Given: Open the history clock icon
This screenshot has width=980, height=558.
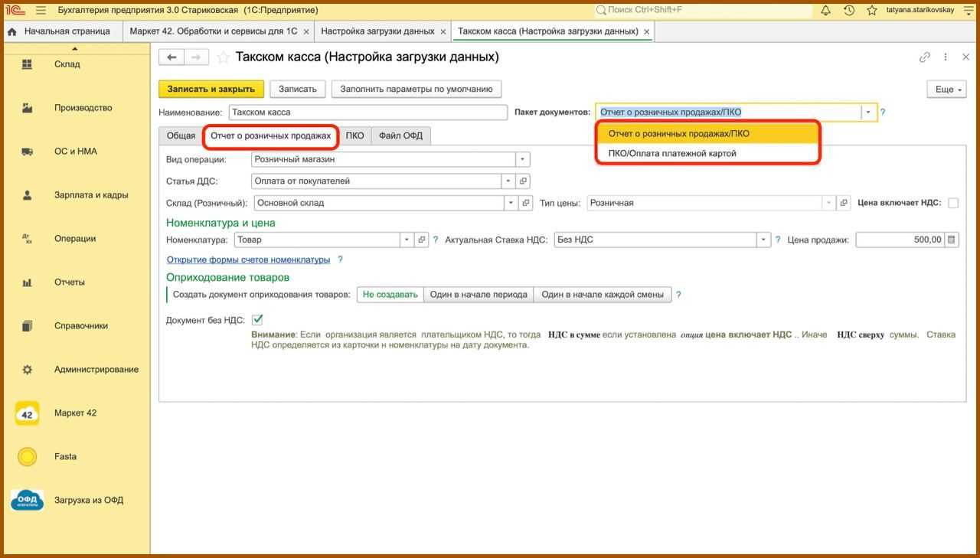Looking at the screenshot, I should pos(848,10).
